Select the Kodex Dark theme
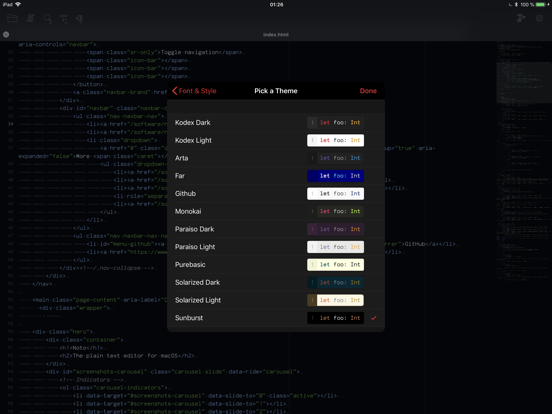552x414 pixels. pos(276,123)
